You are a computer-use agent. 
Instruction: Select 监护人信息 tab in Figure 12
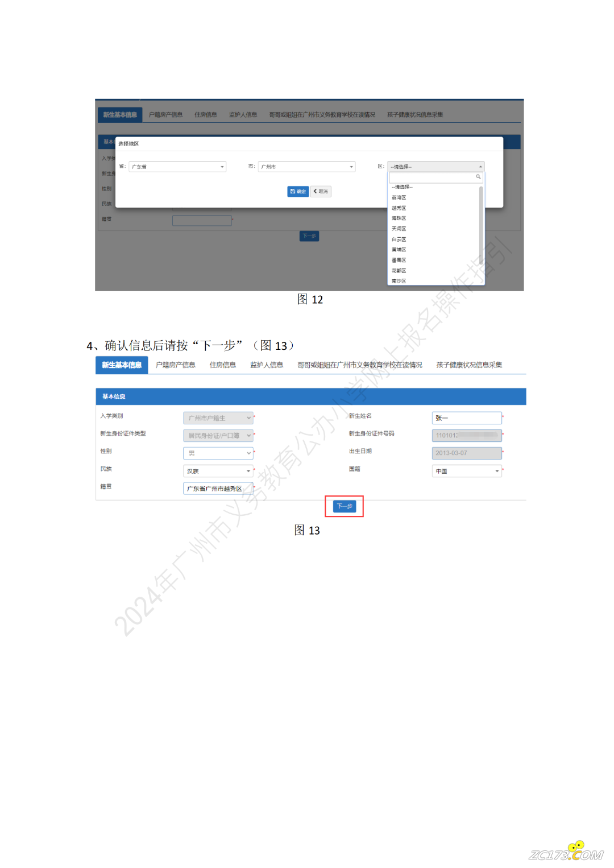click(x=243, y=115)
